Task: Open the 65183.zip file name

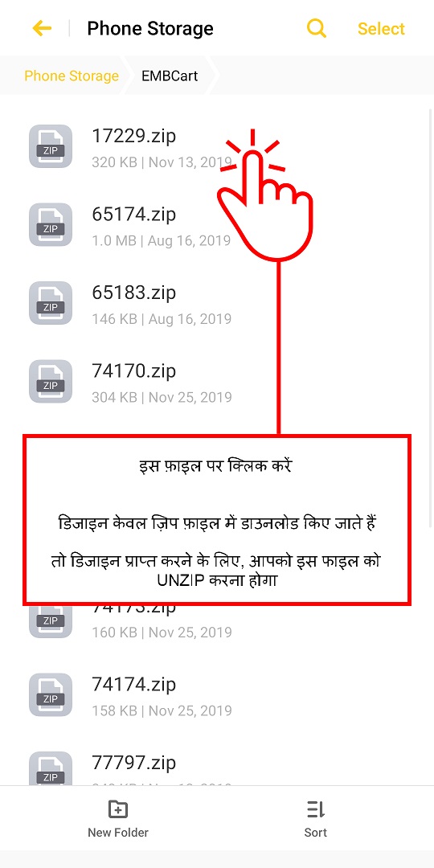Action: pyautogui.click(x=134, y=293)
